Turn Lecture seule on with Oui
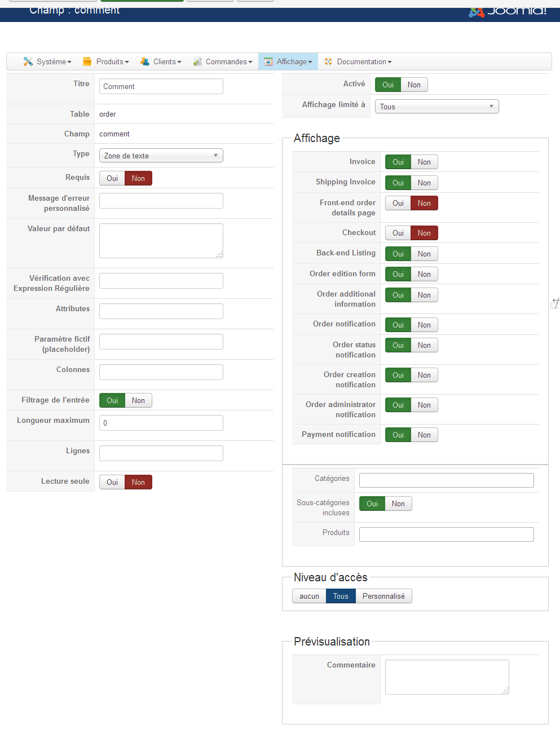 [x=112, y=482]
